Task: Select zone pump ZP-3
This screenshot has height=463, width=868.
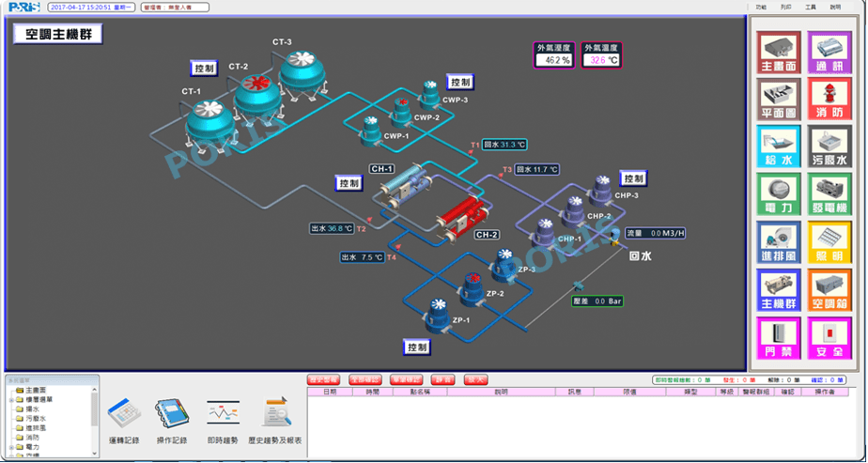Action: (x=504, y=266)
